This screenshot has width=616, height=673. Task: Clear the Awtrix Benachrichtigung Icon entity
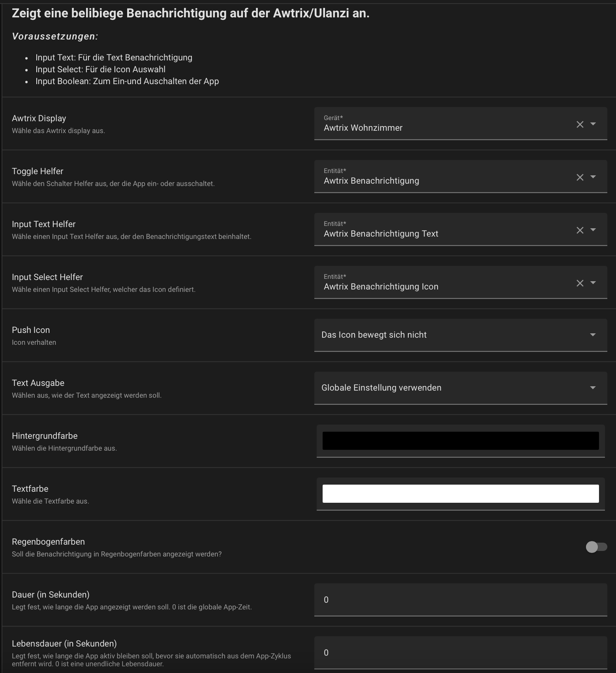click(580, 283)
